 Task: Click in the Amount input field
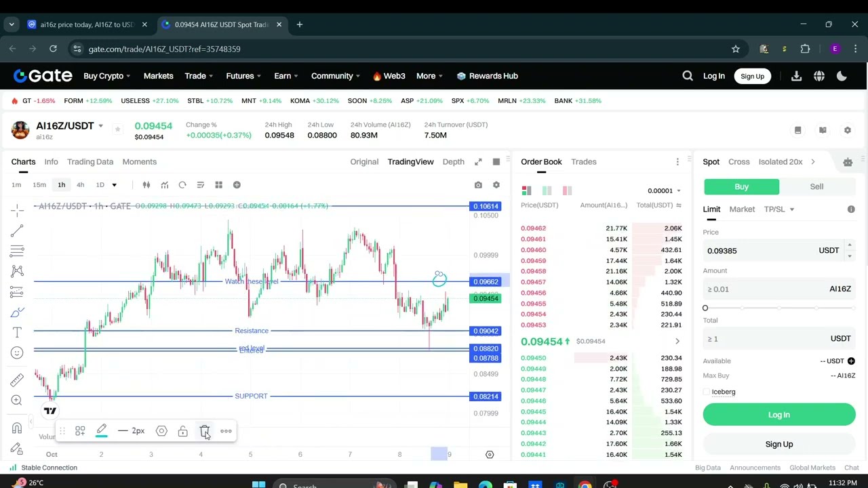tap(778, 289)
